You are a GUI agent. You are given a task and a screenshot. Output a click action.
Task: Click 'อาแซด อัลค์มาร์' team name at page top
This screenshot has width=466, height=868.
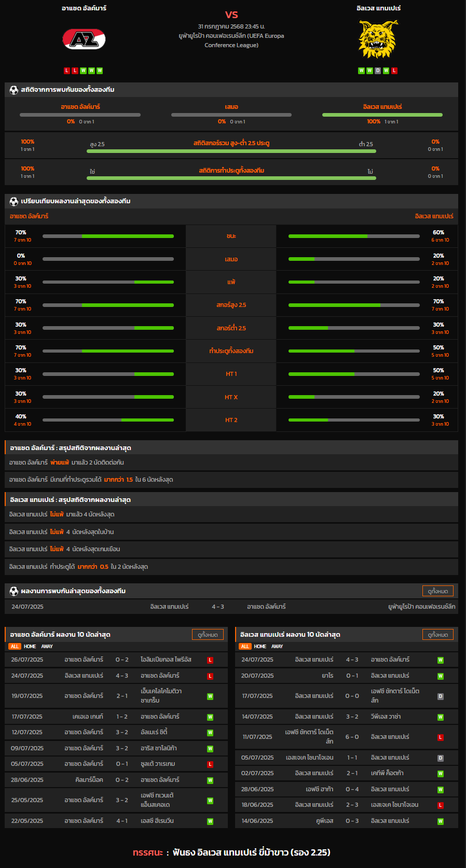coord(84,8)
